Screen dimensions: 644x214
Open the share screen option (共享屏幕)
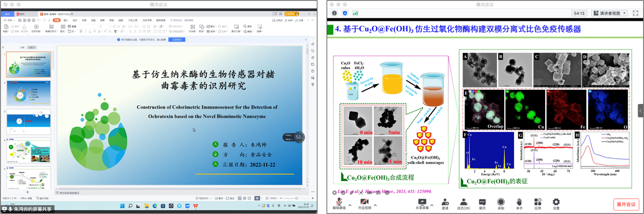(x=422, y=202)
